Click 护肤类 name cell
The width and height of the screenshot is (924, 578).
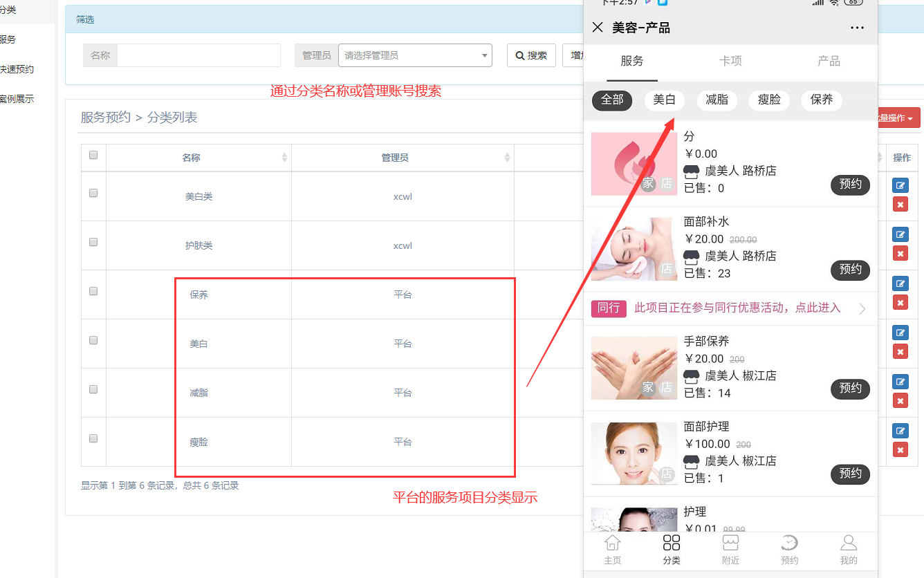(x=198, y=245)
